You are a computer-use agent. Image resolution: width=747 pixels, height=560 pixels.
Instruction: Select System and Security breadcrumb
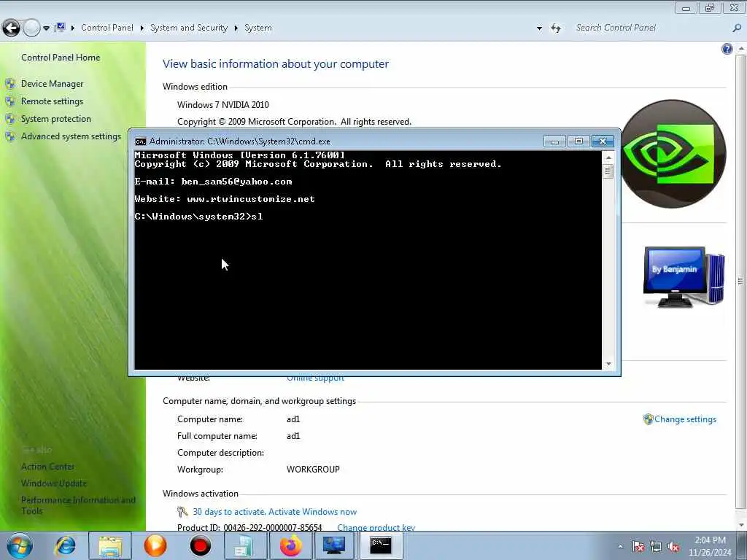(189, 28)
